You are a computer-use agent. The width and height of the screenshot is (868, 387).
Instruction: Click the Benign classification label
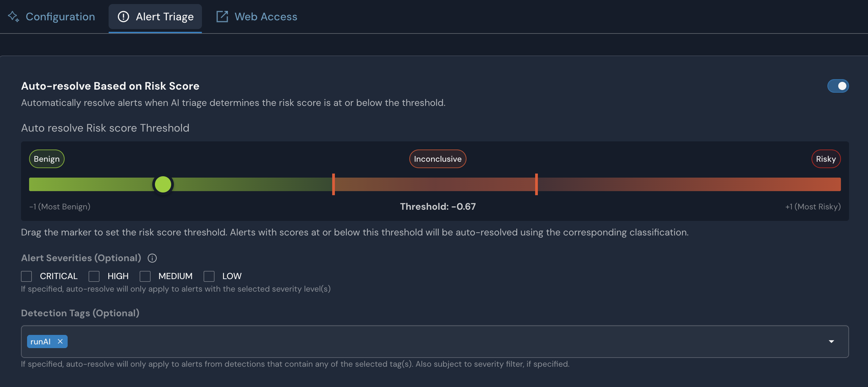pos(47,159)
